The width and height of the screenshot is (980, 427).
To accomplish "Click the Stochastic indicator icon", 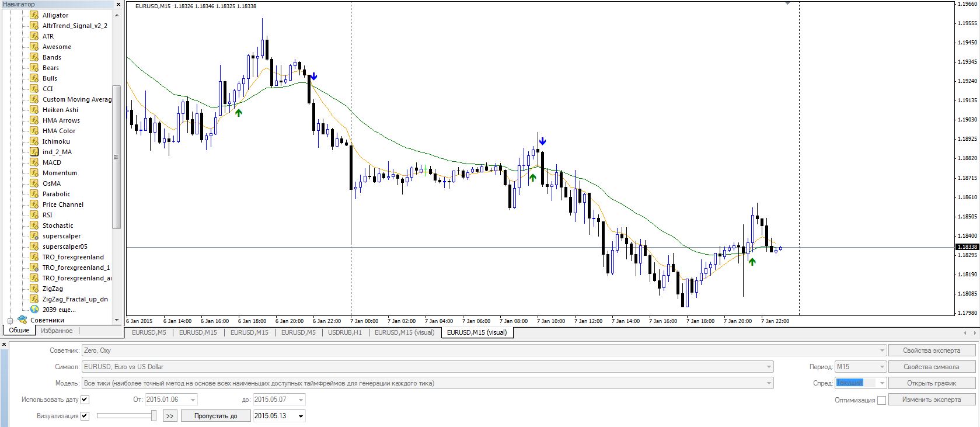I will tap(34, 225).
